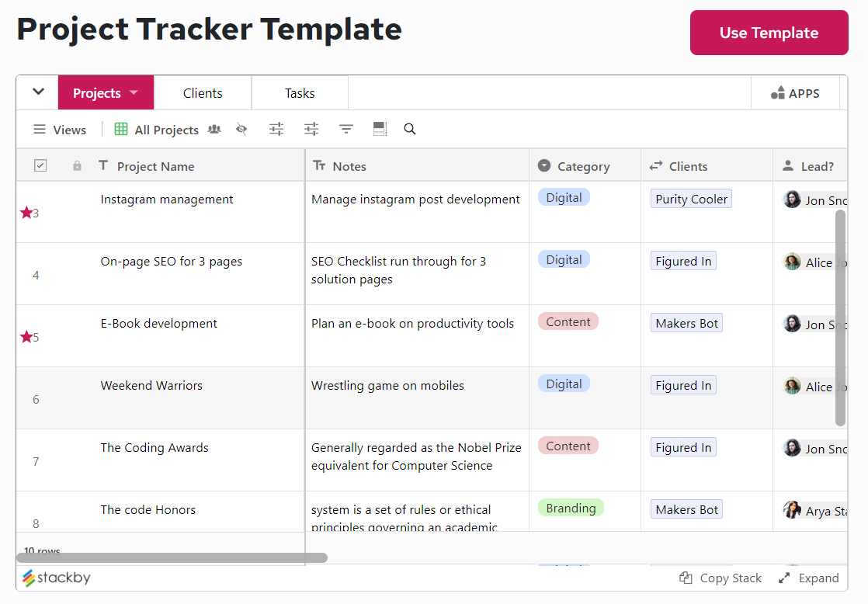Open the Views menu
The image size is (868, 604).
coord(60,129)
